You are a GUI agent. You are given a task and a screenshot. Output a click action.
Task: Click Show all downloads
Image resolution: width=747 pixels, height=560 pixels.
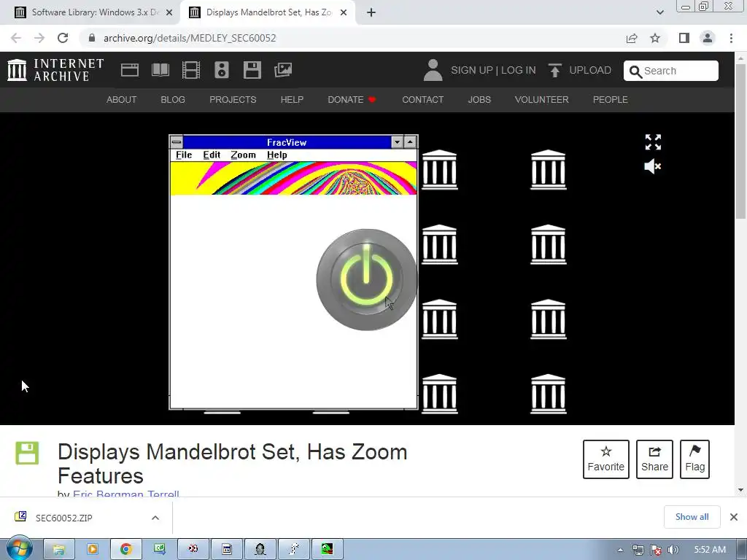tap(692, 517)
